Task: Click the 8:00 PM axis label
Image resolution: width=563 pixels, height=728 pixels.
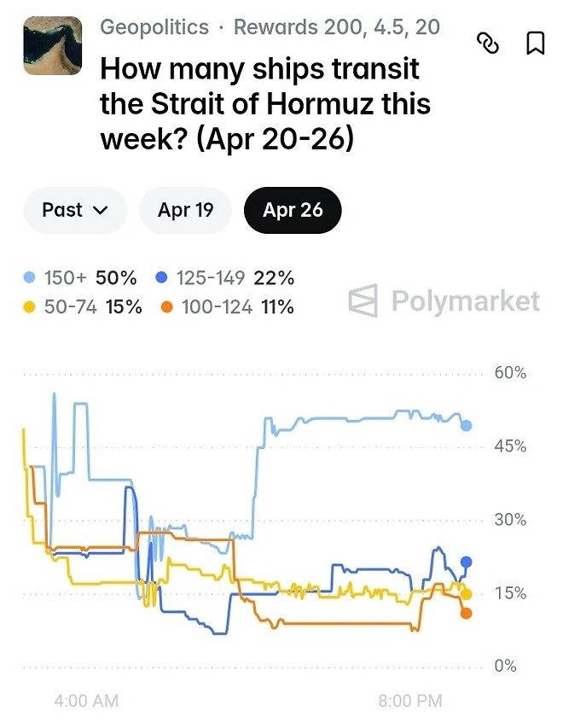Action: click(x=410, y=701)
